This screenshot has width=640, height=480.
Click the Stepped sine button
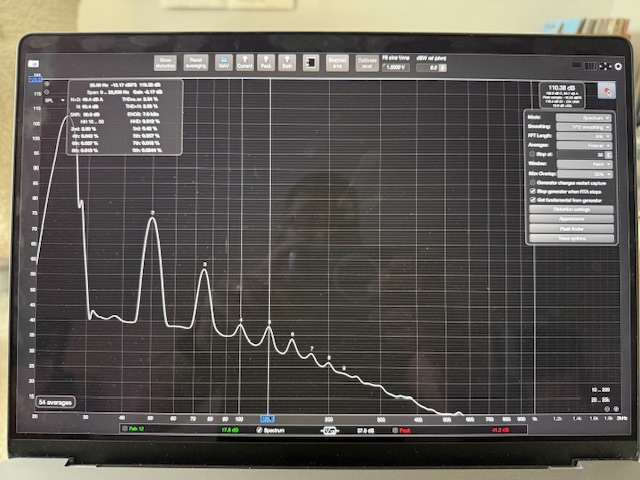point(338,62)
